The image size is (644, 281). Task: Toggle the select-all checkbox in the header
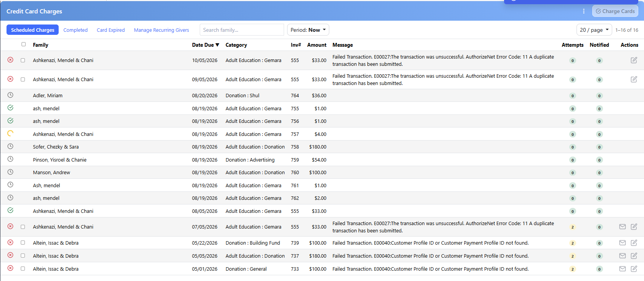pos(24,44)
